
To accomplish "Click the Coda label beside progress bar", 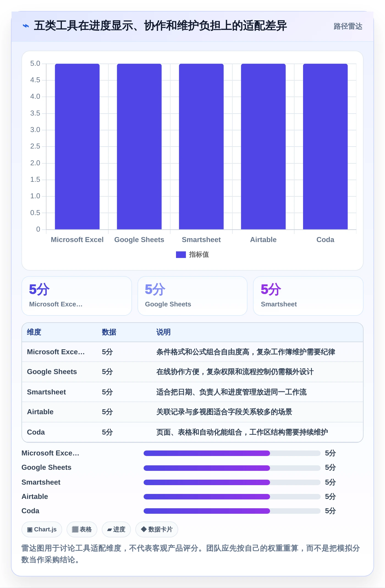I will pos(30,511).
